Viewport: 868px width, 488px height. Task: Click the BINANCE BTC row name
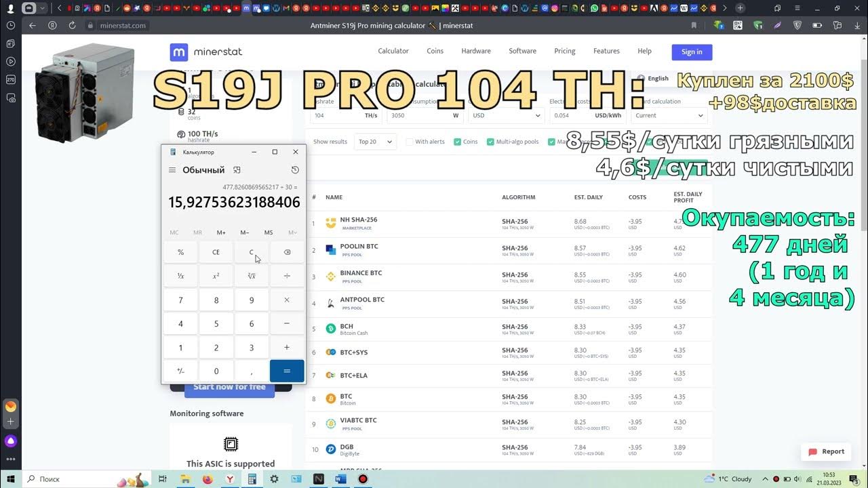click(x=361, y=272)
